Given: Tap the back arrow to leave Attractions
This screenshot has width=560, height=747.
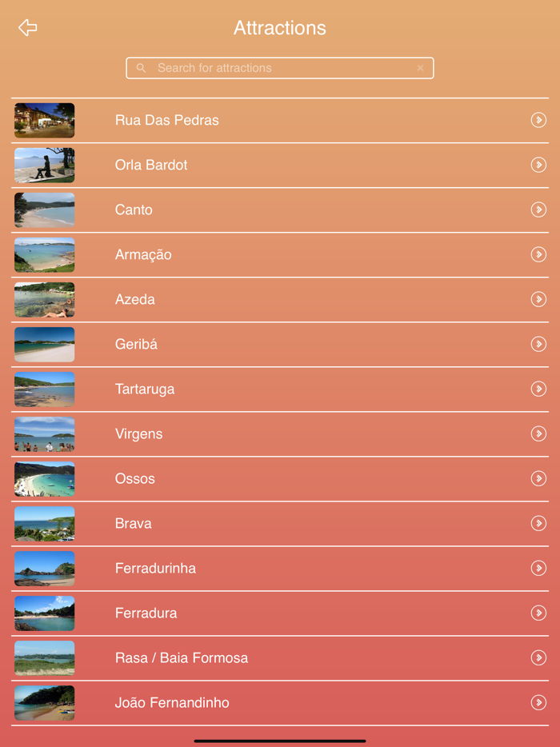Looking at the screenshot, I should [x=28, y=27].
